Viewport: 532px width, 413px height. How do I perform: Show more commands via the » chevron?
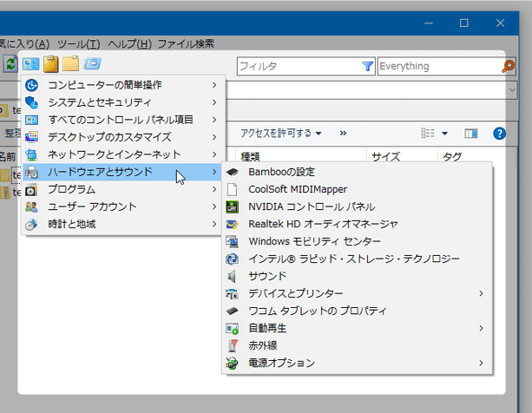[x=343, y=134]
